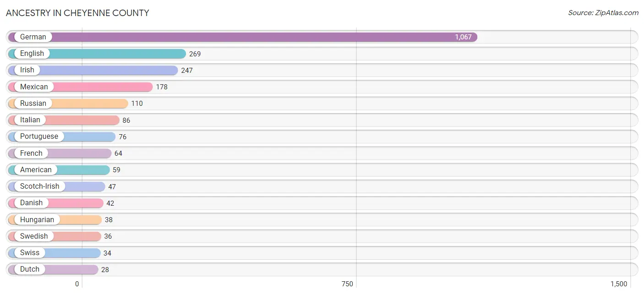The height and width of the screenshot is (295, 644).
Task: Click the value 247 next to Irish
Action: pos(187,71)
